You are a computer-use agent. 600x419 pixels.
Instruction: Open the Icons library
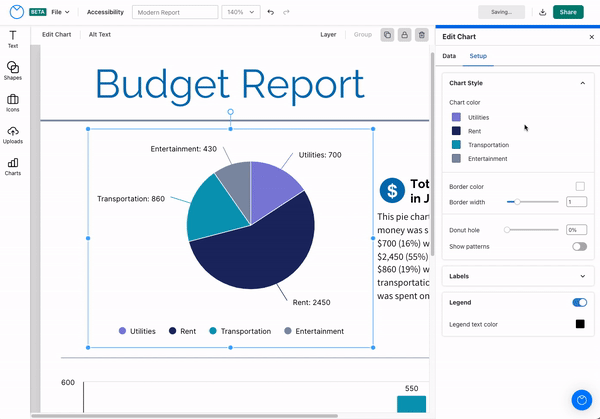point(13,103)
